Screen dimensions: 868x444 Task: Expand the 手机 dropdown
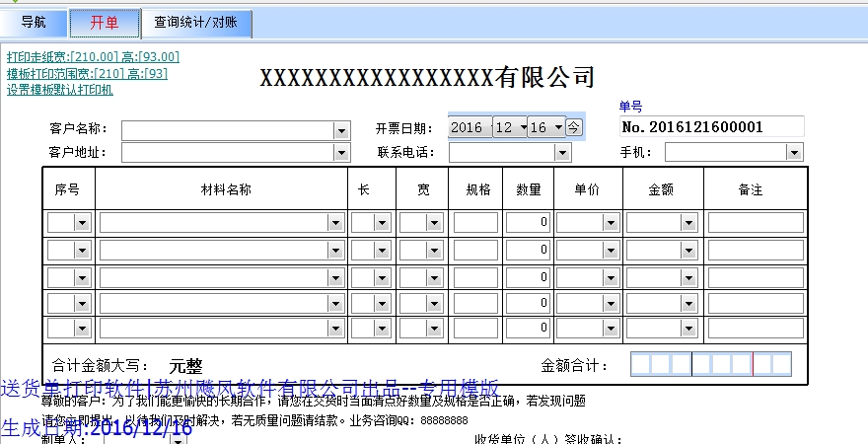794,152
